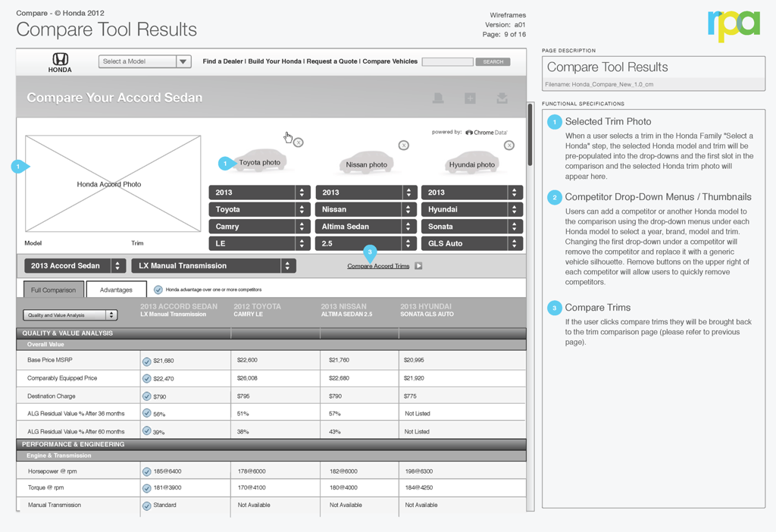Image resolution: width=776 pixels, height=532 pixels.
Task: Follow the Compare Accord Trims link
Action: point(378,266)
